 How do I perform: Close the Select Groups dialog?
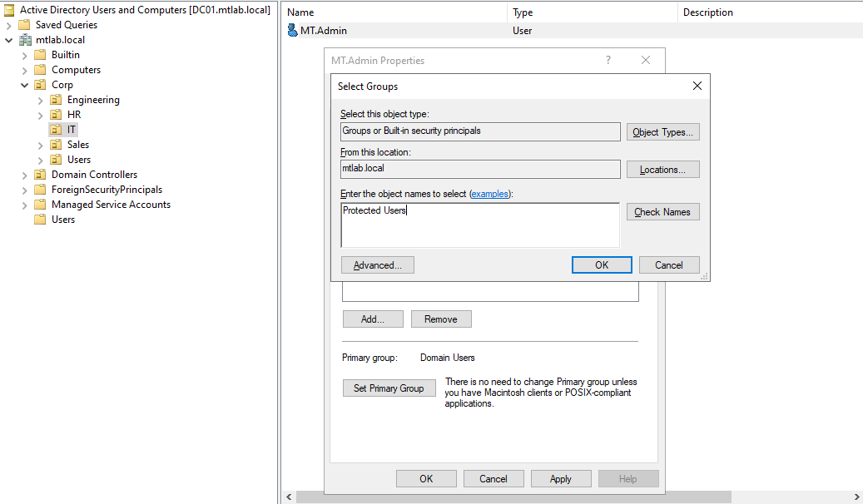[x=697, y=86]
